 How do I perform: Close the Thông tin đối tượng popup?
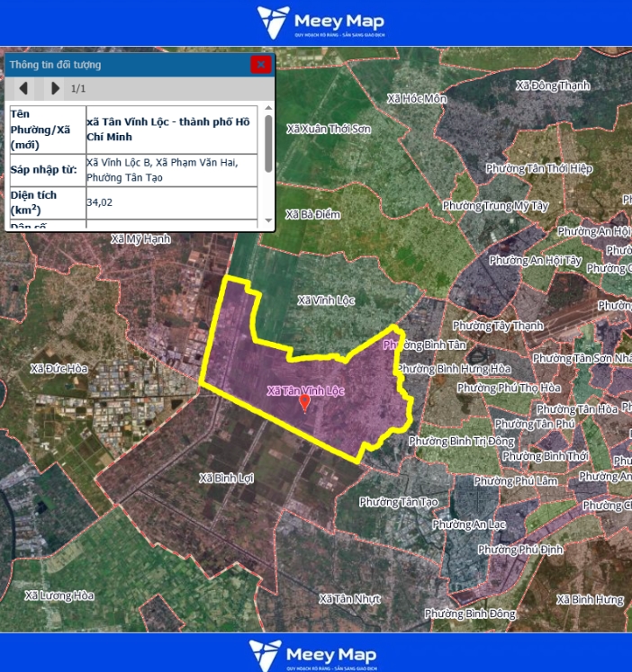(x=260, y=65)
